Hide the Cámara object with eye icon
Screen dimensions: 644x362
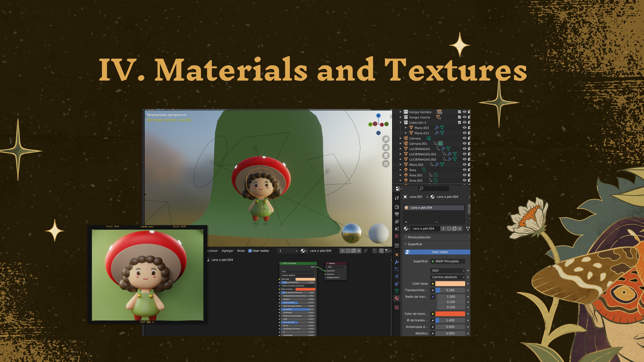click(464, 138)
